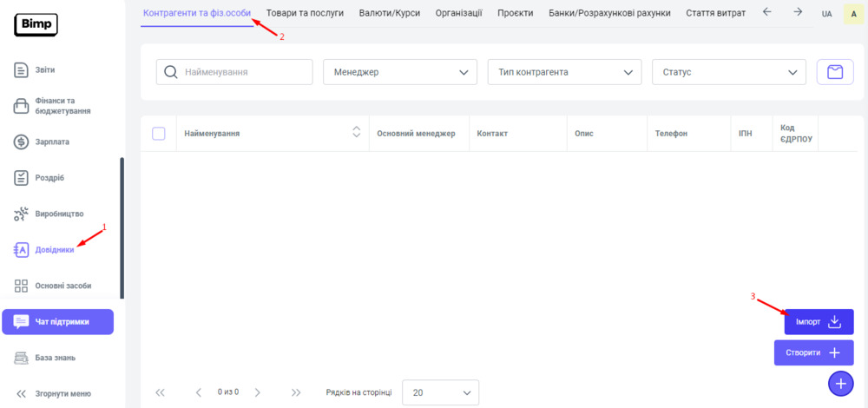The height and width of the screenshot is (408, 868).
Task: Click the Довідники book icon
Action: coord(23,250)
